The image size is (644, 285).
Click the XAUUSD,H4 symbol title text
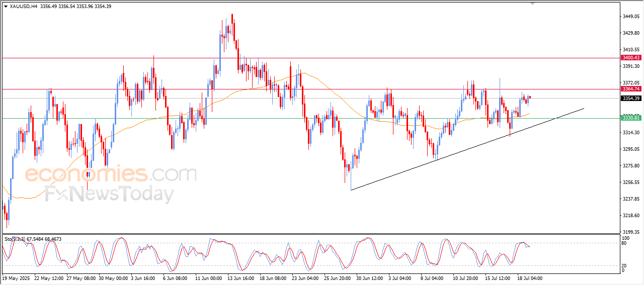pos(24,7)
